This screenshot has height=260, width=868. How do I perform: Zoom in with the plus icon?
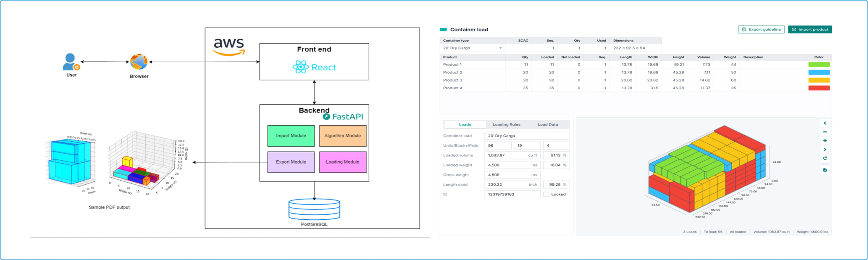tap(825, 141)
